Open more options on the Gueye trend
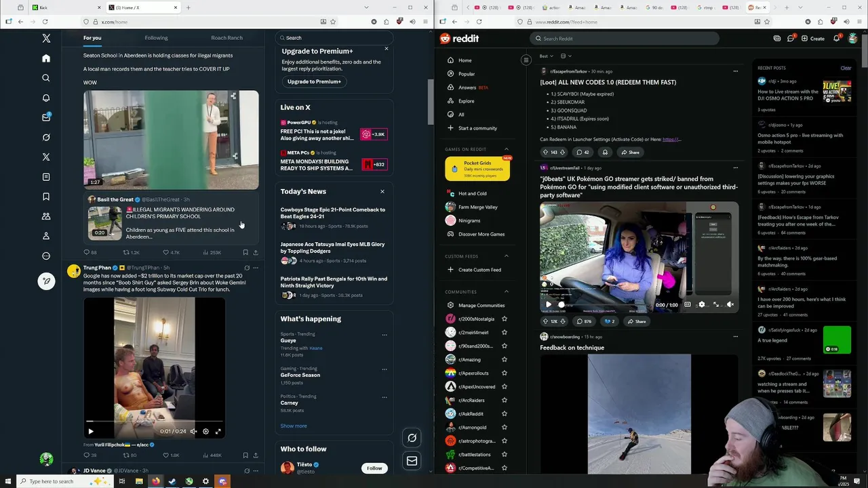This screenshot has width=868, height=488. (384, 335)
